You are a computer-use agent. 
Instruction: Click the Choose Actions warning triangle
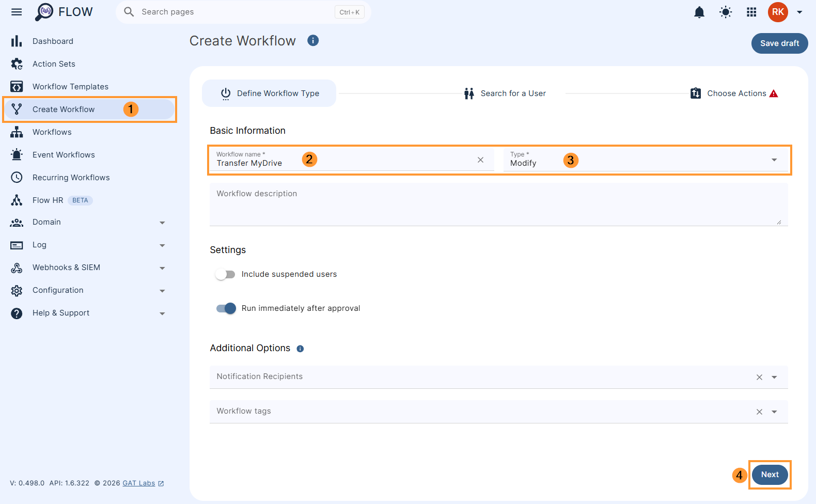tap(774, 93)
